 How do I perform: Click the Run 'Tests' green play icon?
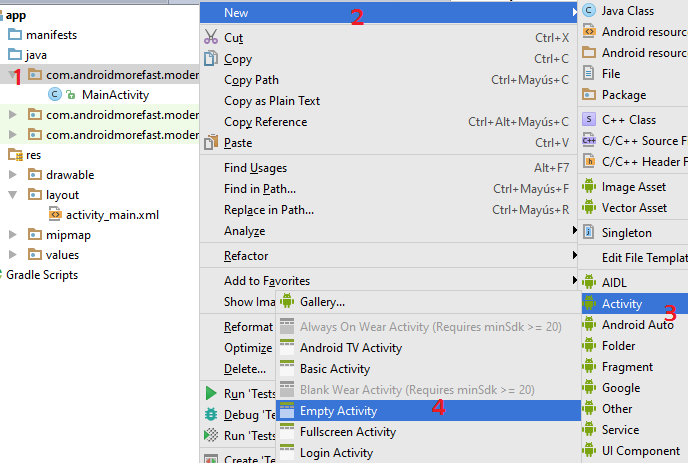coord(211,393)
